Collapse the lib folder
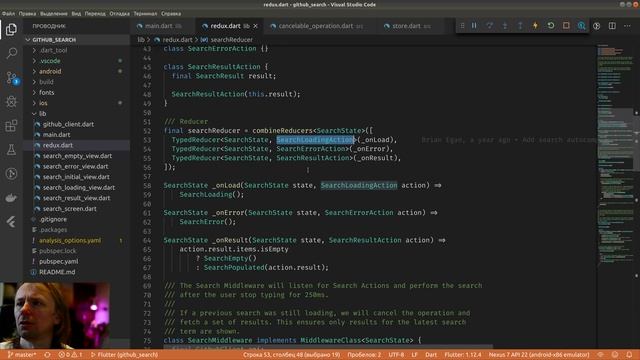The height and width of the screenshot is (360, 640). [x=42, y=113]
